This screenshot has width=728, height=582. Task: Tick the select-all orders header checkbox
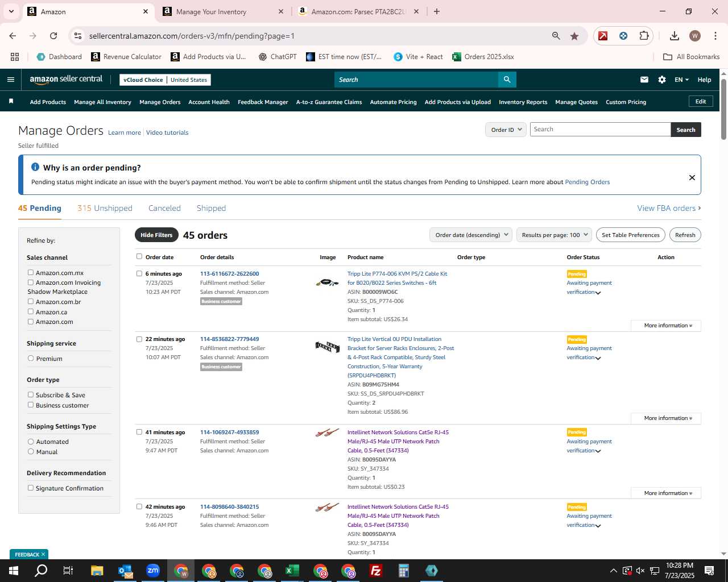[139, 256]
